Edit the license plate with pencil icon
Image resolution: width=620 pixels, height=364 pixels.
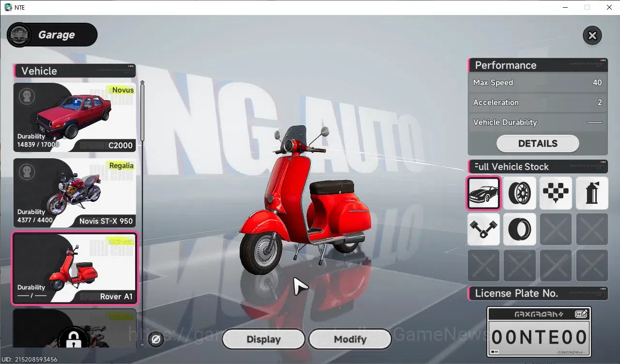[x=581, y=314]
